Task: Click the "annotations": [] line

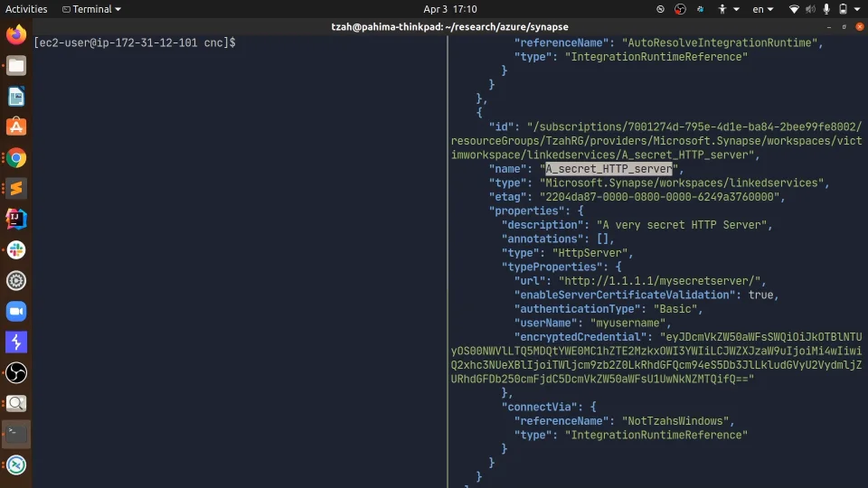Action: pyautogui.click(x=558, y=239)
